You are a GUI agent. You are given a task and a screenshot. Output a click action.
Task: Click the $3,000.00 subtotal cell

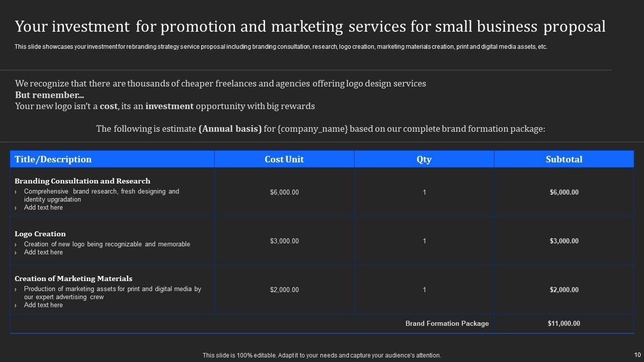(x=564, y=241)
